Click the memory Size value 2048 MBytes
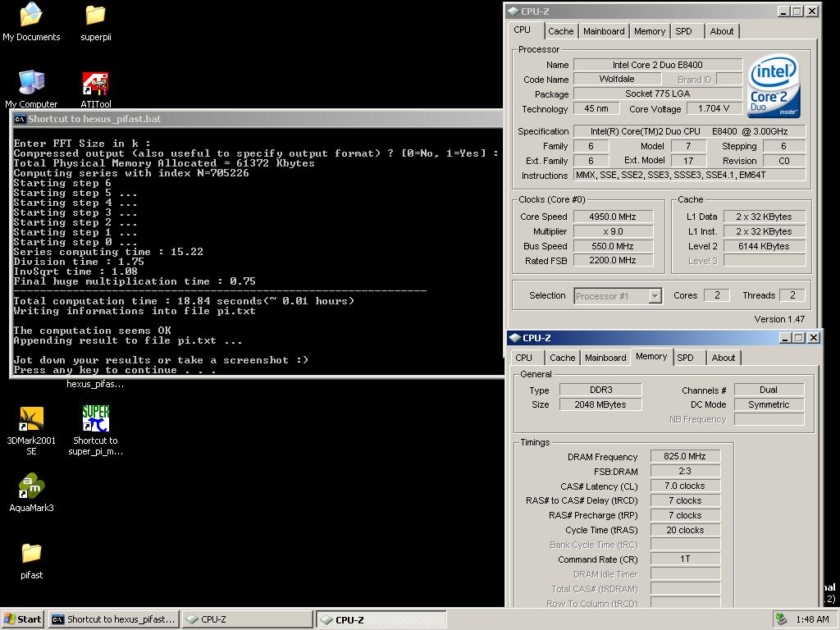This screenshot has width=840, height=630. pyautogui.click(x=600, y=404)
